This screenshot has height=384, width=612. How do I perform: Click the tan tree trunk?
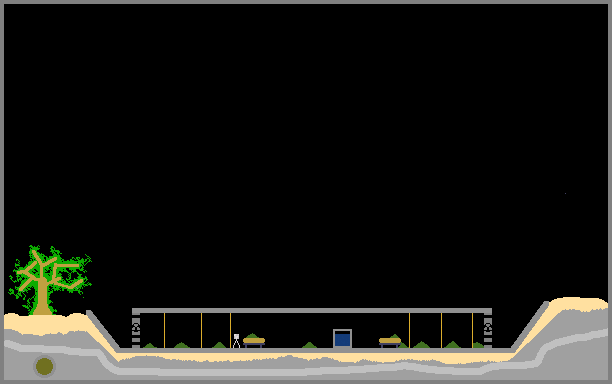click(x=42, y=297)
